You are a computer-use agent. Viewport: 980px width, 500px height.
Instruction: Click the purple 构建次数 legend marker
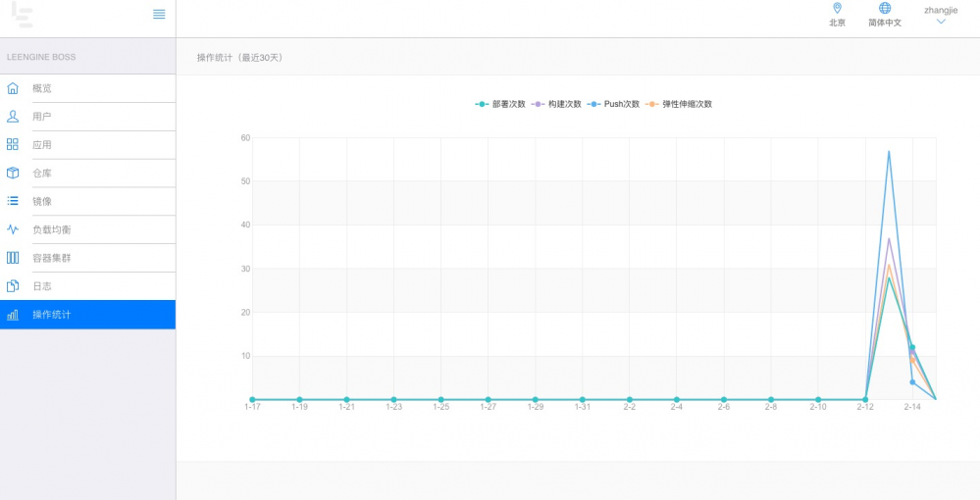pos(538,104)
